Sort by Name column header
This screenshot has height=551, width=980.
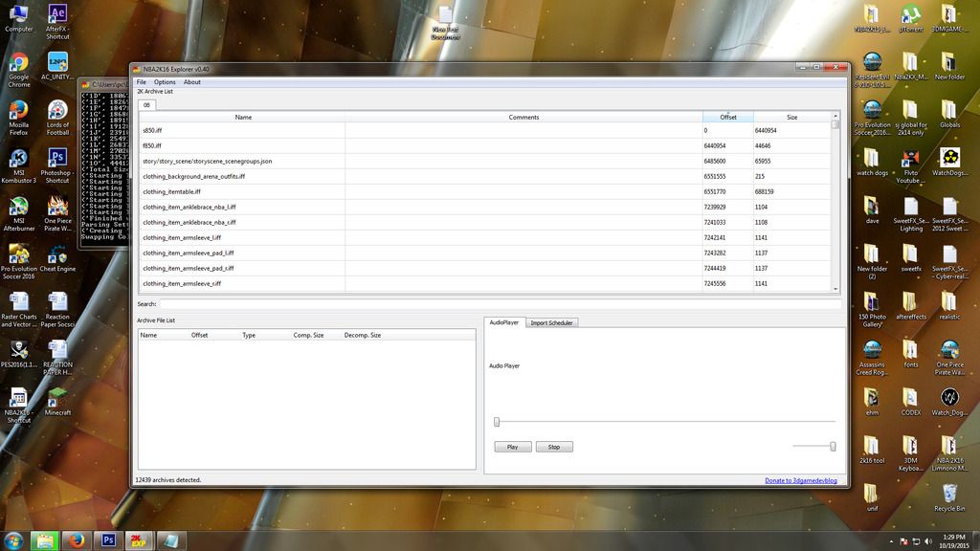(242, 117)
